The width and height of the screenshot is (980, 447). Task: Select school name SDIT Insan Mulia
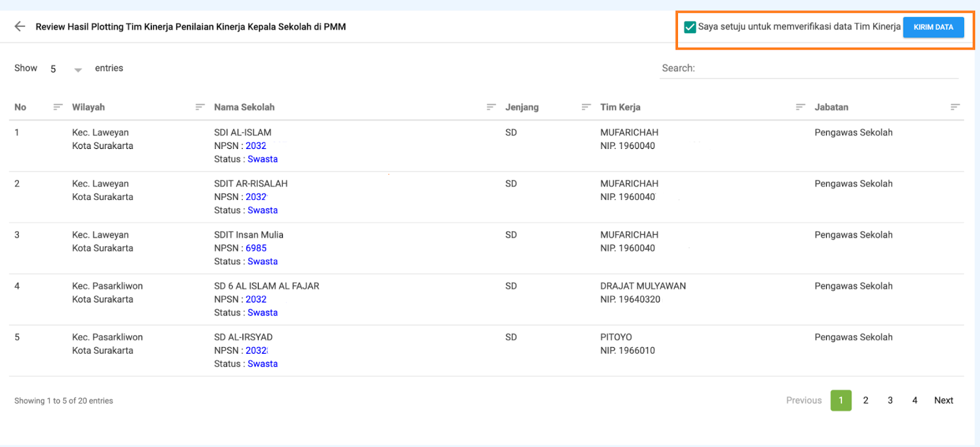tap(249, 235)
